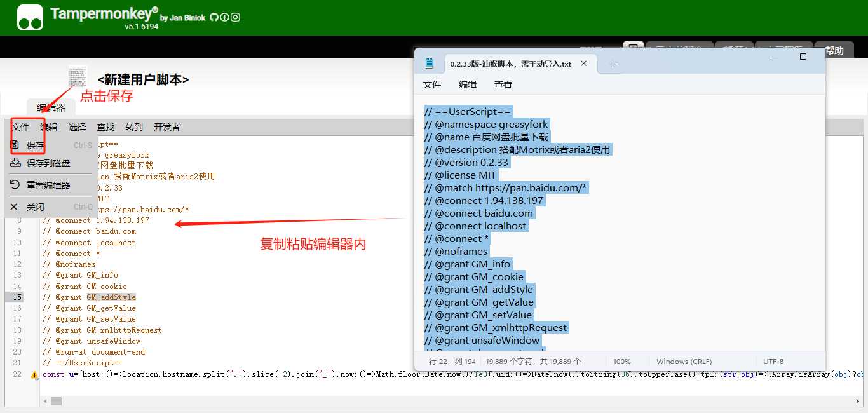Image resolution: width=868 pixels, height=413 pixels.
Task: Click '// @grant GM_info' in Notepad
Action: click(x=468, y=264)
